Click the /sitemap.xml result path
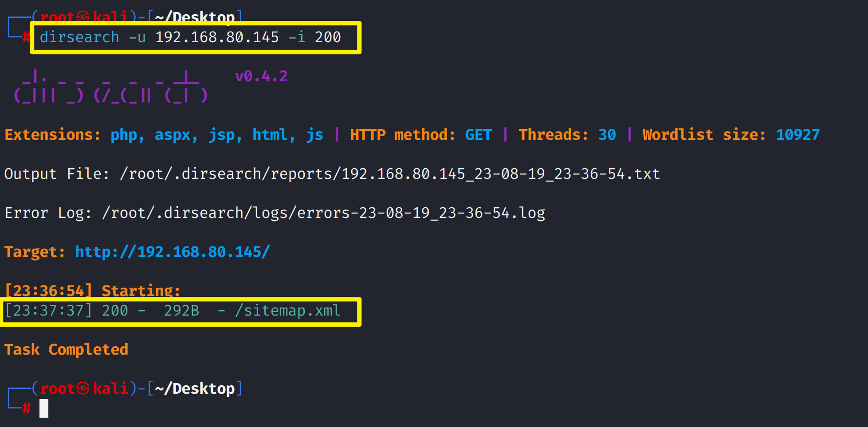 click(x=288, y=311)
